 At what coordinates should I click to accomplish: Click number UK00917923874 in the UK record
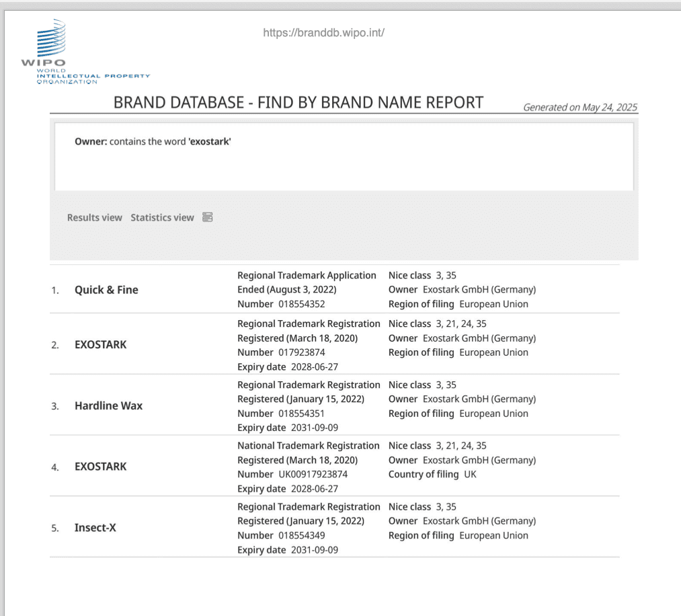coord(313,474)
